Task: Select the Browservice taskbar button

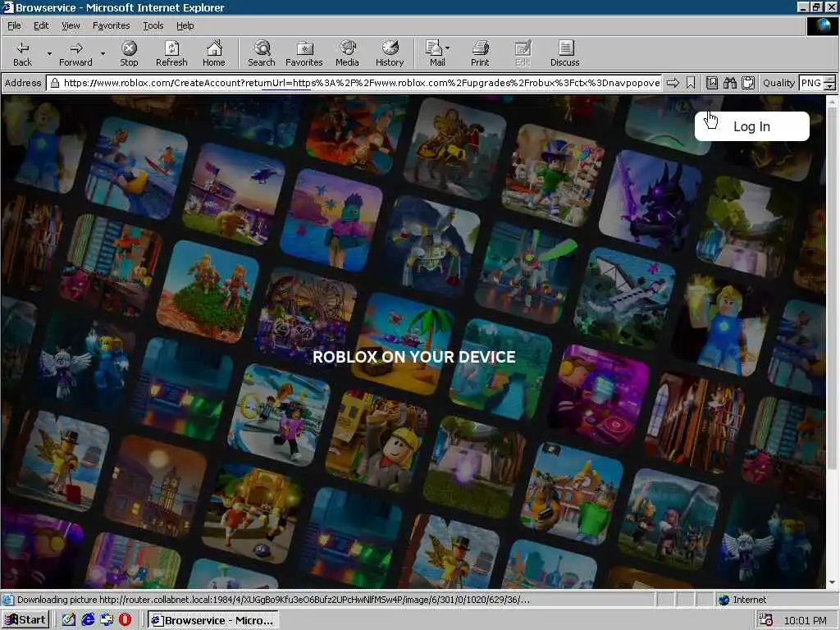Action: pos(213,620)
